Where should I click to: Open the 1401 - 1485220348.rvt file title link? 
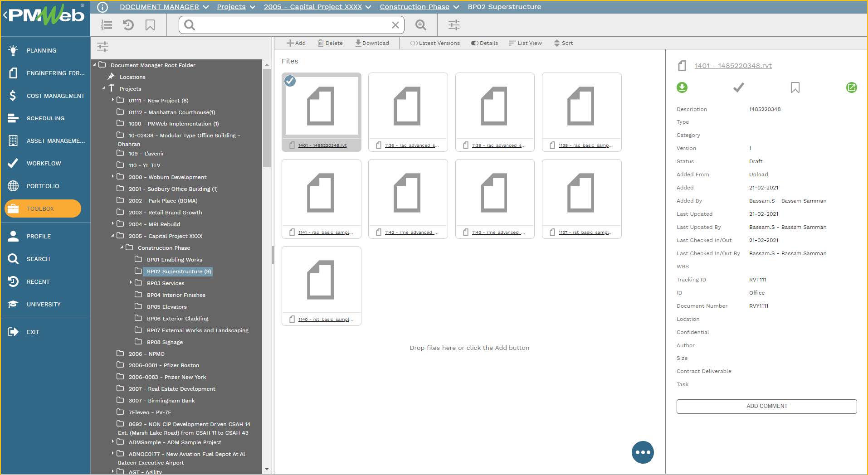pos(733,66)
